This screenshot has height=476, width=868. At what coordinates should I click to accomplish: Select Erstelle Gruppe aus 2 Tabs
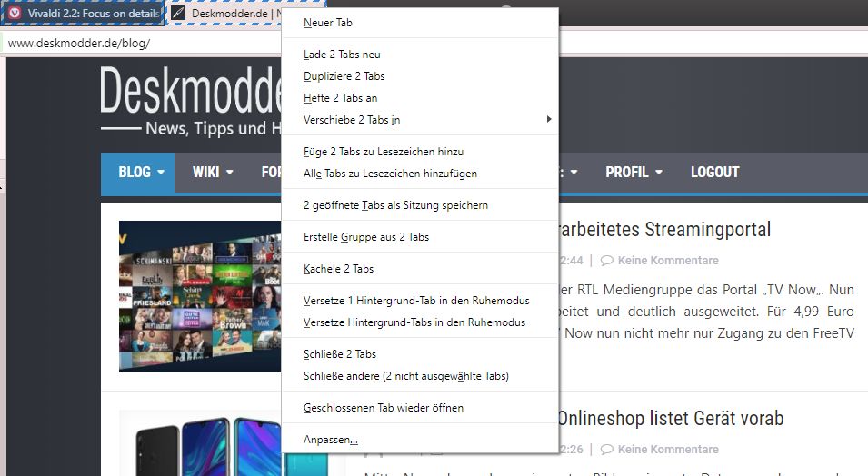(x=420, y=237)
